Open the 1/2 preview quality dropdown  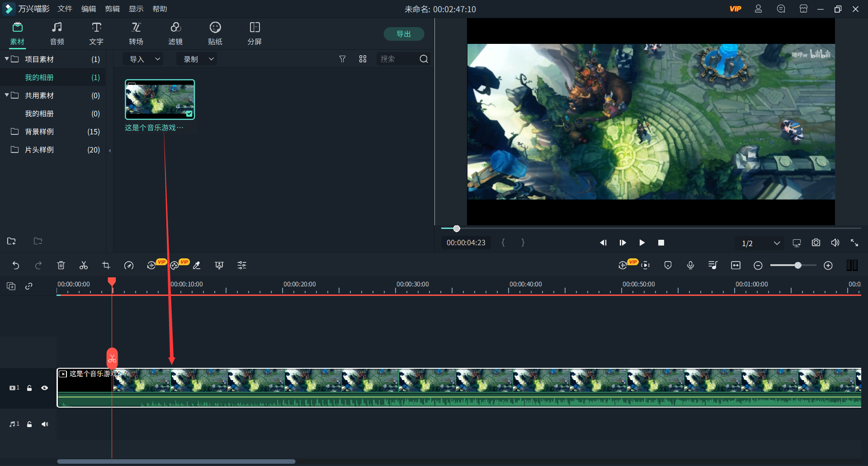[761, 243]
